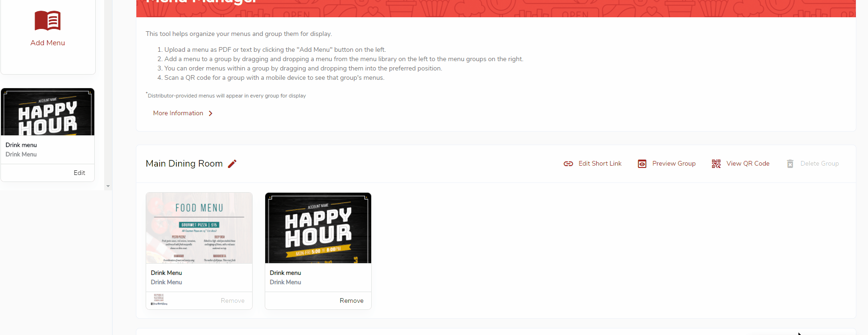Click Edit on the sidebar Drink menu card
Screen dimensions: 868x335
click(x=79, y=173)
